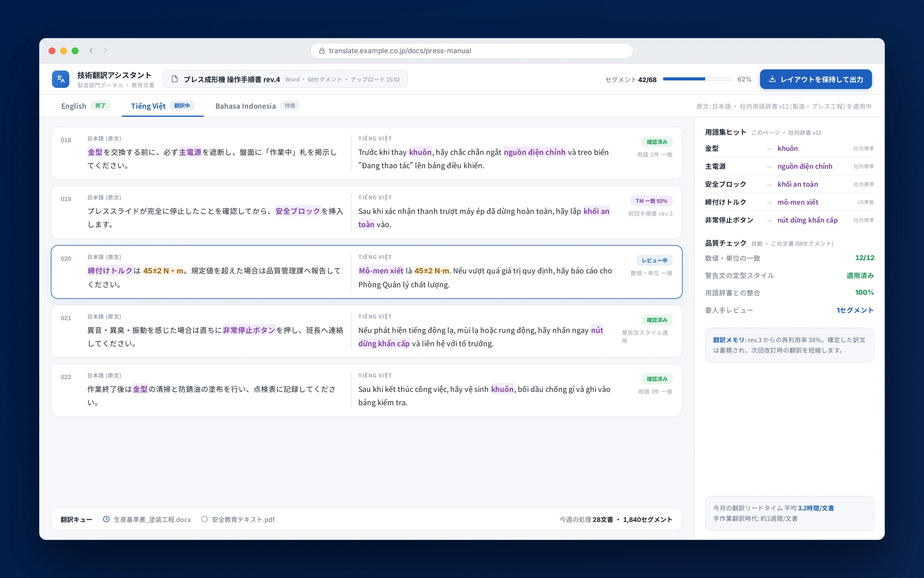Click the 安全ブロック highlighted term in segment 019

point(298,211)
